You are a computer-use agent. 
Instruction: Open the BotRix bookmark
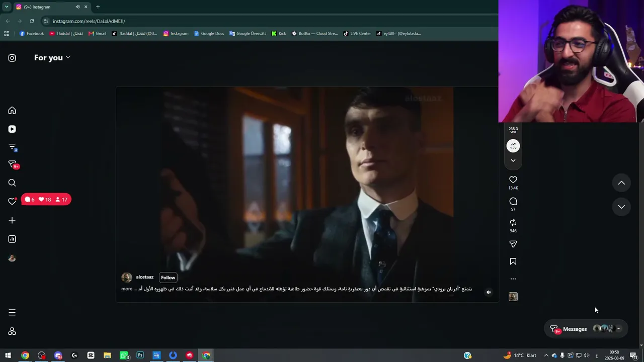point(315,34)
